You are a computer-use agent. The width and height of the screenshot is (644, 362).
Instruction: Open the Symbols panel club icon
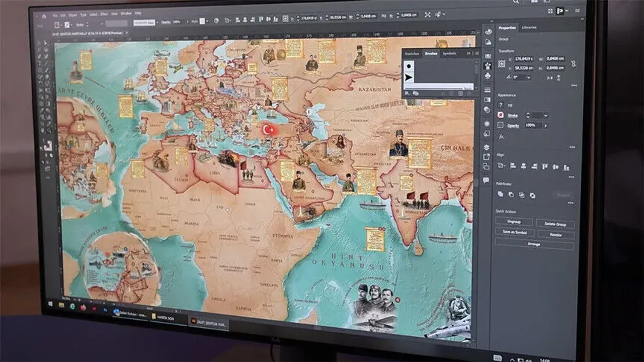click(x=488, y=75)
